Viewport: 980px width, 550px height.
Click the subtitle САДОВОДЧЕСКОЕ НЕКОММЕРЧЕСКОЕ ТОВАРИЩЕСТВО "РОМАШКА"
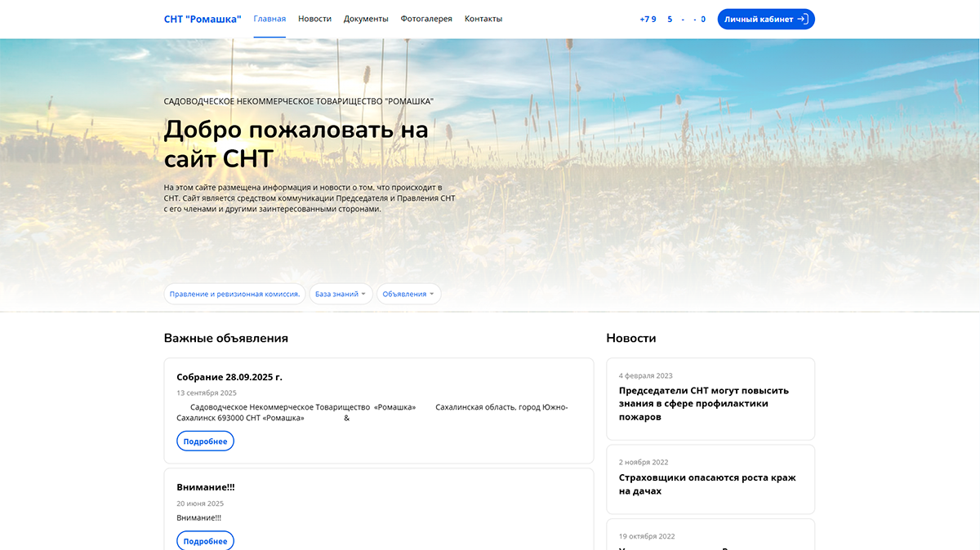tap(299, 101)
